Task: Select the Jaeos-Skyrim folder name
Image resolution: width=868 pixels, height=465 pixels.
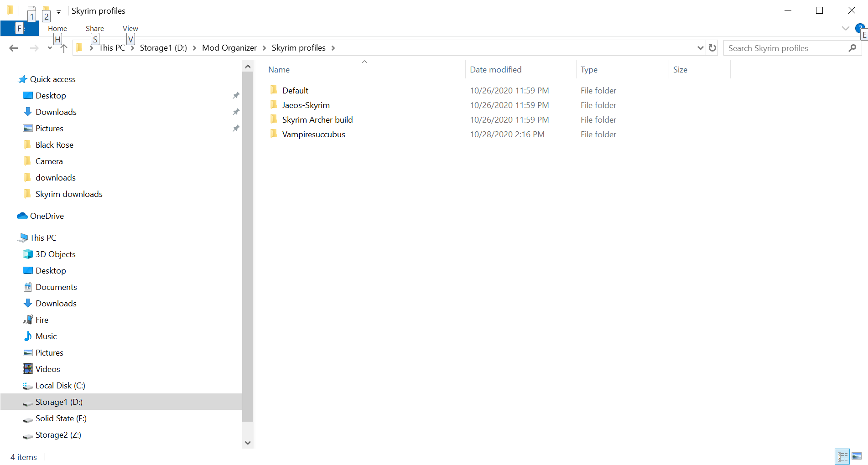Action: 306,105
